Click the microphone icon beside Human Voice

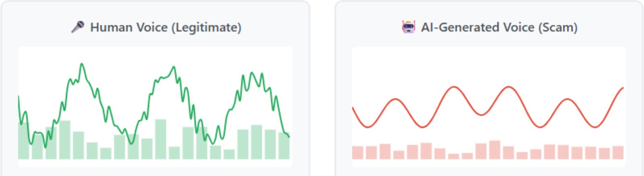78,27
